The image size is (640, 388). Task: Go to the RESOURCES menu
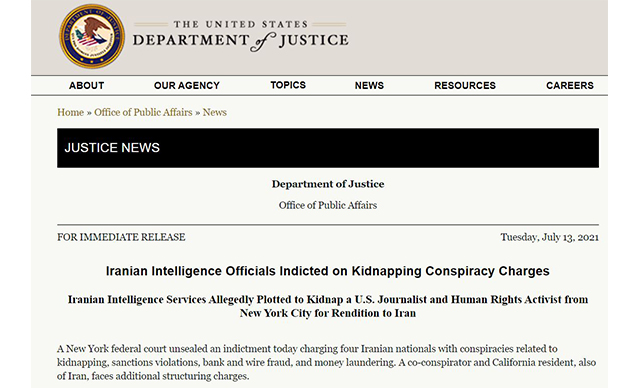(465, 86)
